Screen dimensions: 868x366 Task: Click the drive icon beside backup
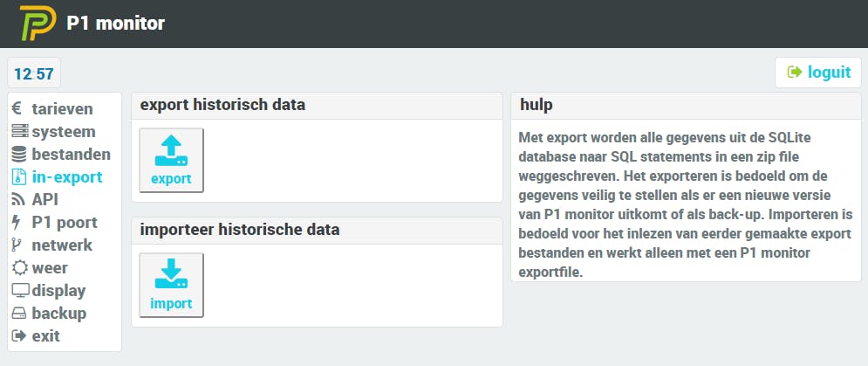click(19, 314)
